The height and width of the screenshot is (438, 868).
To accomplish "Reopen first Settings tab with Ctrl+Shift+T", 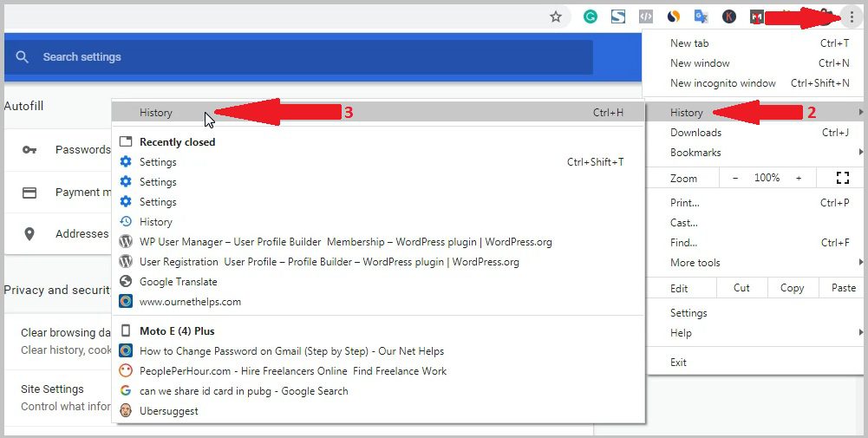I will pos(379,161).
